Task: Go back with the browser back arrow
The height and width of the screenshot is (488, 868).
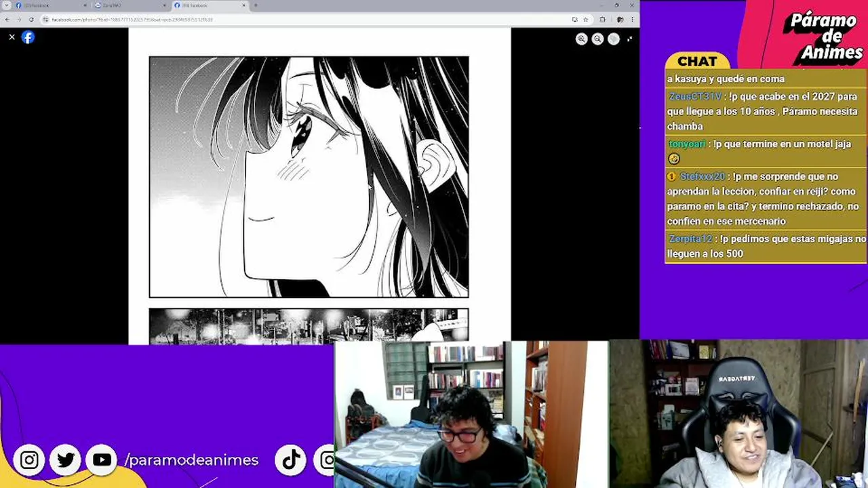Action: (7, 20)
